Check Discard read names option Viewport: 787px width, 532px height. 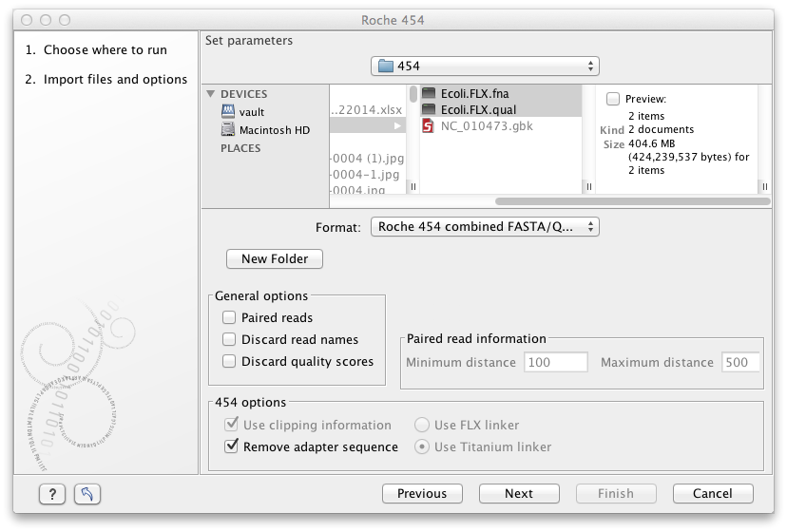229,340
